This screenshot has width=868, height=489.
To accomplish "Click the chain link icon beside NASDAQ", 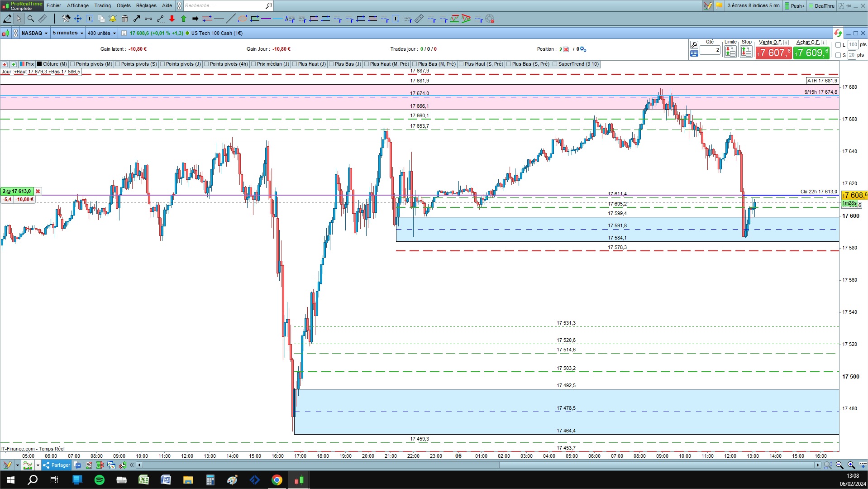I will pos(16,33).
